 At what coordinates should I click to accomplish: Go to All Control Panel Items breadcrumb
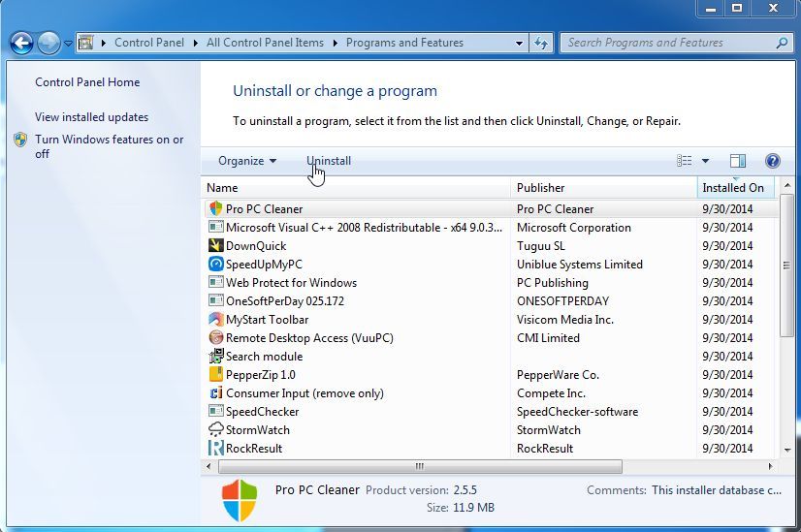tap(265, 43)
